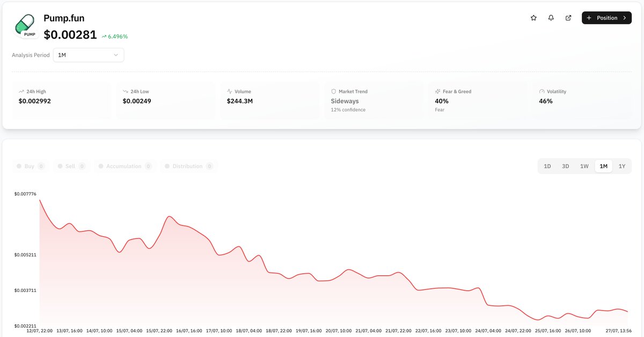Favorite Pump.fun with the star icon
The image size is (644, 337).
click(533, 18)
